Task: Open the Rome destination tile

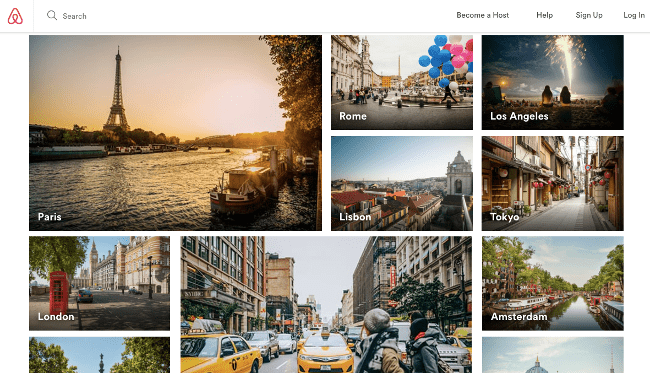Action: pos(402,82)
